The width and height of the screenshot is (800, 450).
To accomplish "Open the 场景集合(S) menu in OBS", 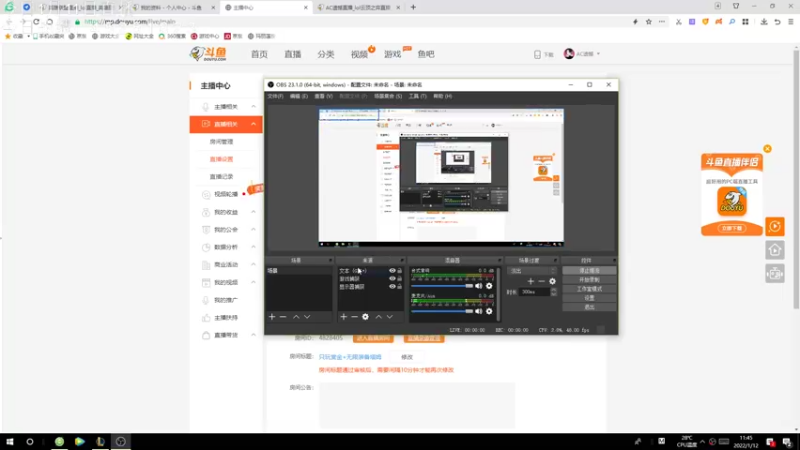I will [x=388, y=96].
